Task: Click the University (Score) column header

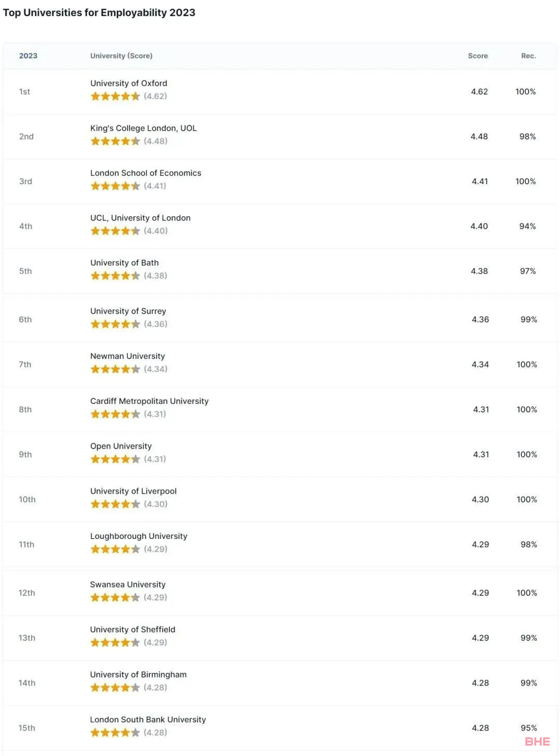Action: tap(121, 56)
